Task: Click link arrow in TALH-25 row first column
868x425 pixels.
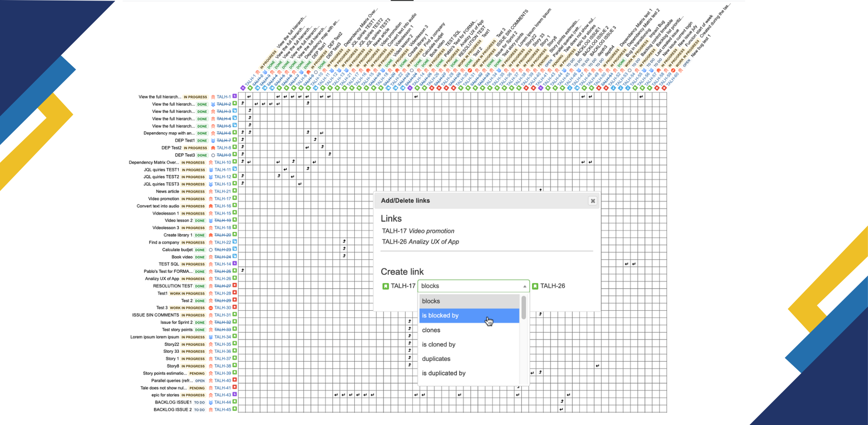Action: pyautogui.click(x=242, y=271)
